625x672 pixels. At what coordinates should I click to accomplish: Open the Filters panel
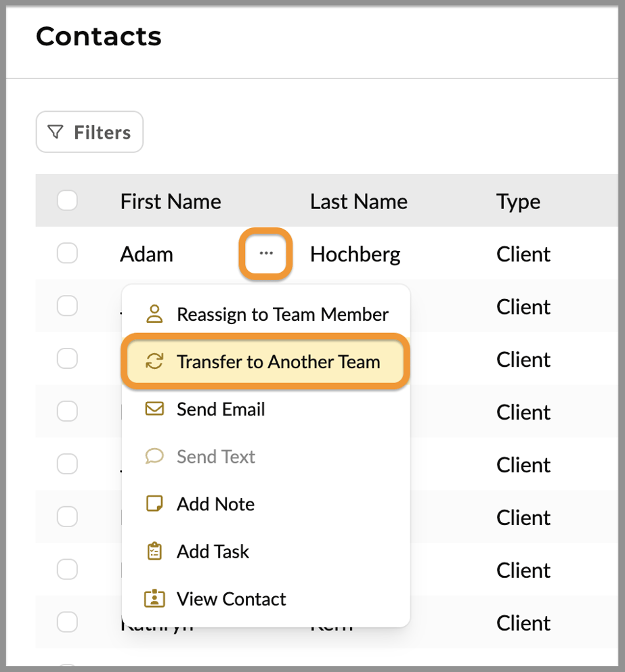tap(89, 131)
